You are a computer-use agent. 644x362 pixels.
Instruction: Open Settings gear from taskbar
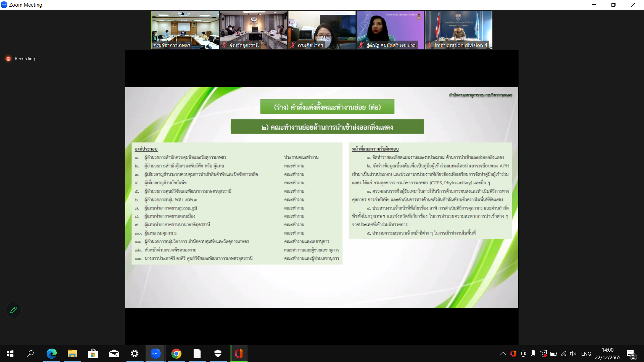(135, 354)
